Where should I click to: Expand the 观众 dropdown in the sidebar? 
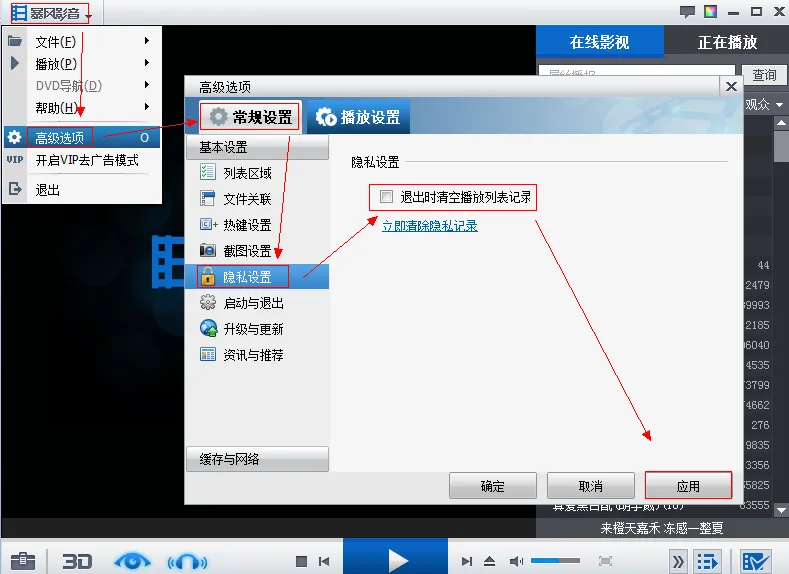pyautogui.click(x=764, y=105)
